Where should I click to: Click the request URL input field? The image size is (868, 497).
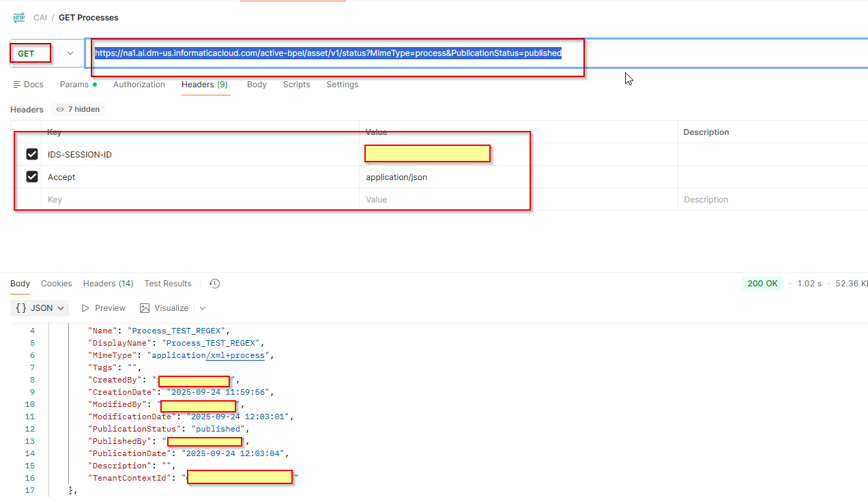(x=476, y=53)
